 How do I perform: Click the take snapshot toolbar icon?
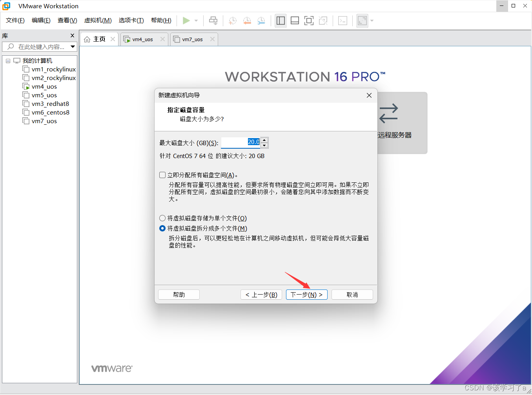click(232, 20)
